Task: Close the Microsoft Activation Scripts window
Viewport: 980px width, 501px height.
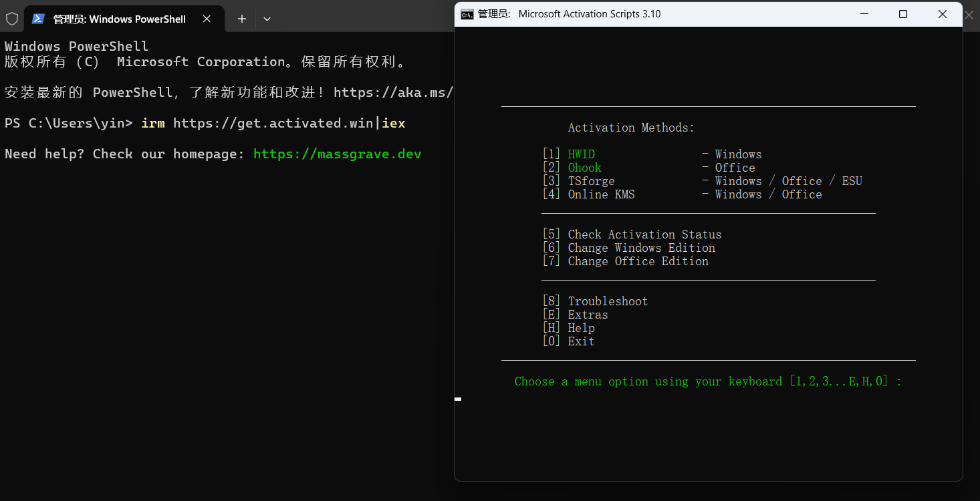Action: (x=943, y=14)
